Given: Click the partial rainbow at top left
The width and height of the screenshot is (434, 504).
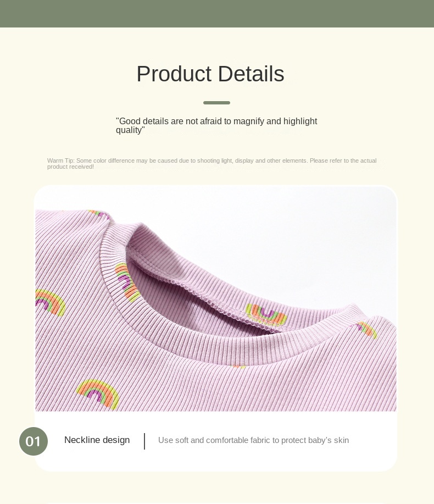Looking at the screenshot, I should 99,214.
